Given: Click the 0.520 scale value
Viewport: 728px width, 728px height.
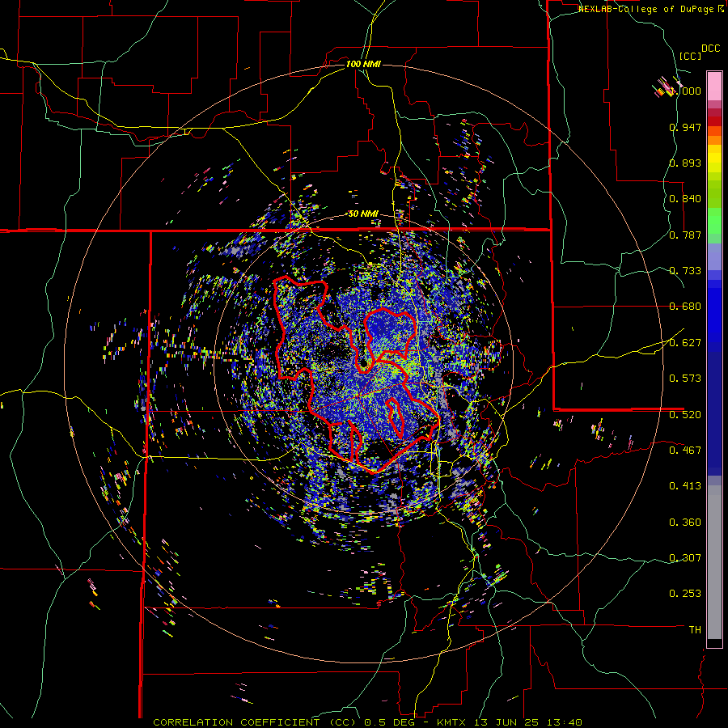Looking at the screenshot, I should click(x=685, y=415).
